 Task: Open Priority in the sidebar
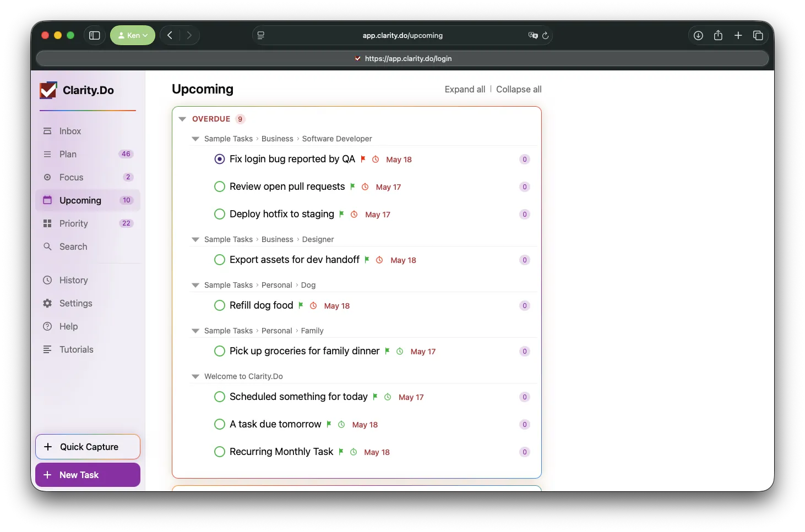88,223
